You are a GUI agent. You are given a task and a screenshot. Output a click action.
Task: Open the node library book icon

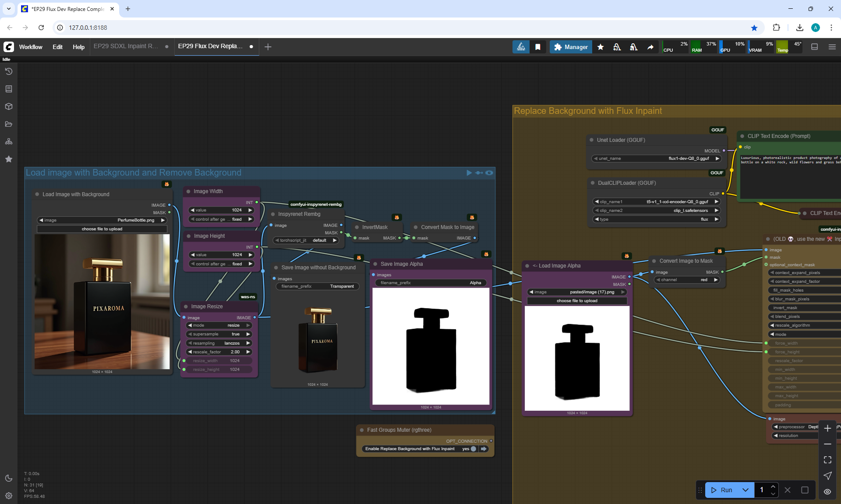(x=9, y=89)
